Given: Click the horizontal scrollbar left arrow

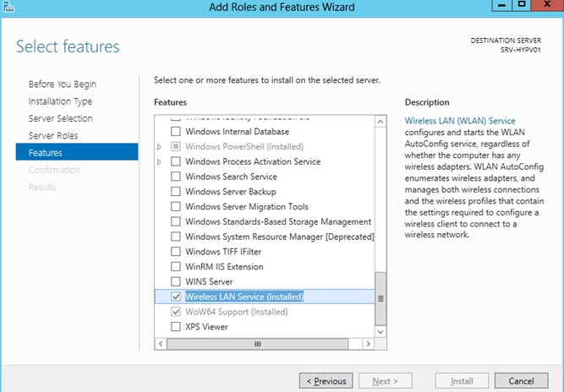Looking at the screenshot, I should pos(162,345).
